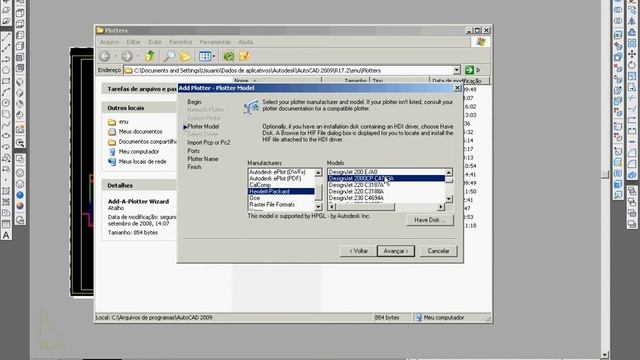Image resolution: width=640 pixels, height=360 pixels.
Task: Open the Views button dropdown arrow
Action: pyautogui.click(x=214, y=56)
